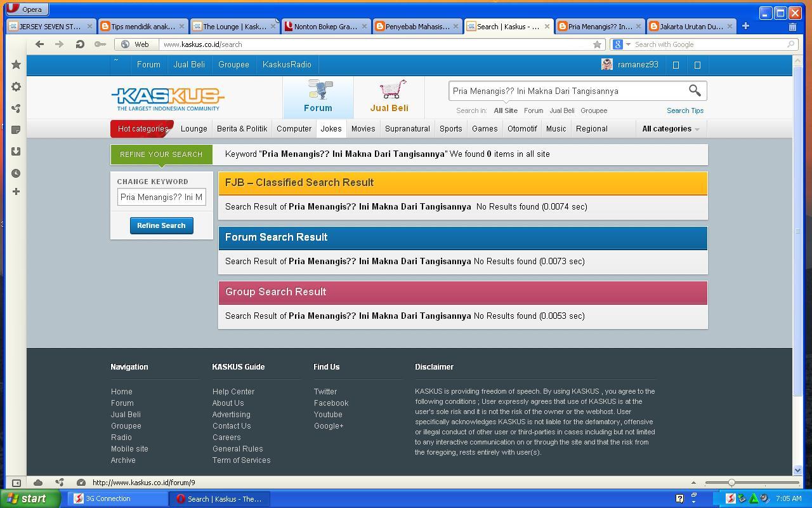
Task: Click the password wand key icon
Action: (x=100, y=44)
